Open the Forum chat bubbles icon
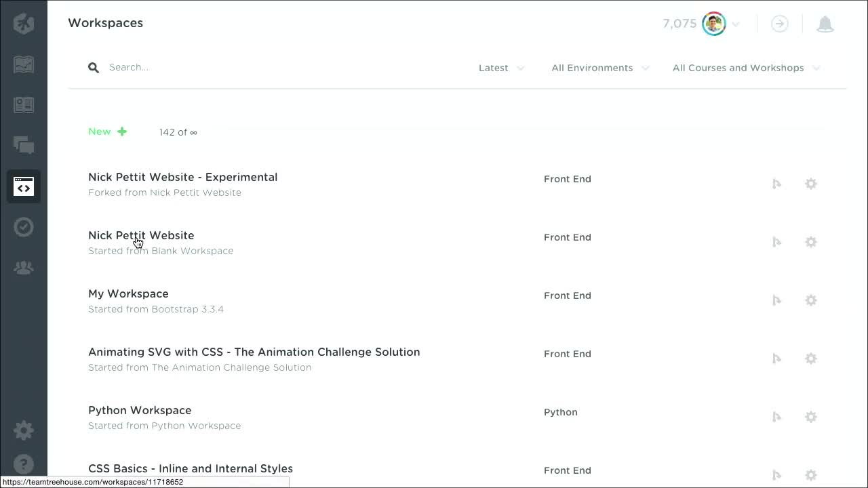 (24, 145)
